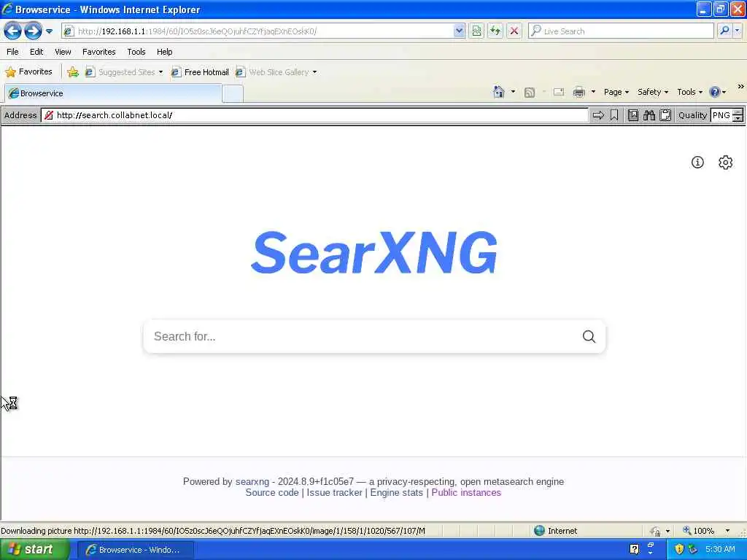Image resolution: width=747 pixels, height=560 pixels.
Task: Open the View menu
Action: click(63, 52)
